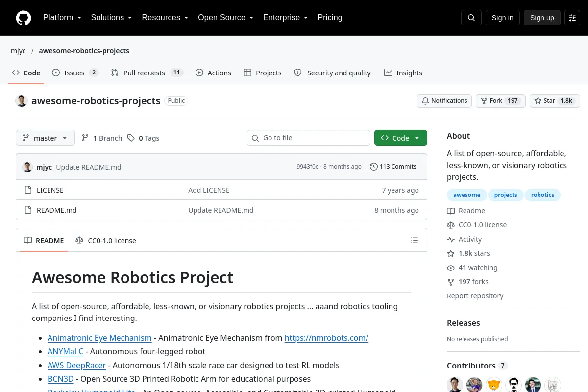Click the star icon beside 1.8k stars
588x392 pixels.
pyautogui.click(x=451, y=253)
